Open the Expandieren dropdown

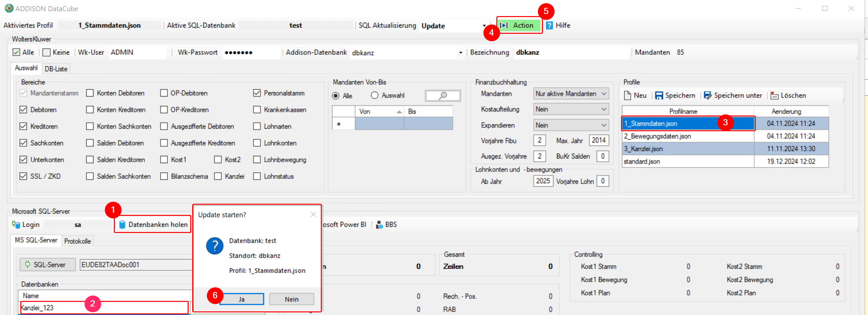[x=571, y=125]
